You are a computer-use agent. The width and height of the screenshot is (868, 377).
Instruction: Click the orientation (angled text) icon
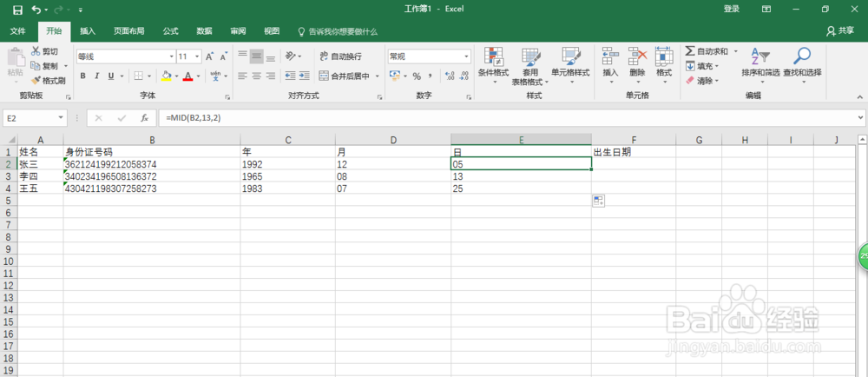[291, 56]
